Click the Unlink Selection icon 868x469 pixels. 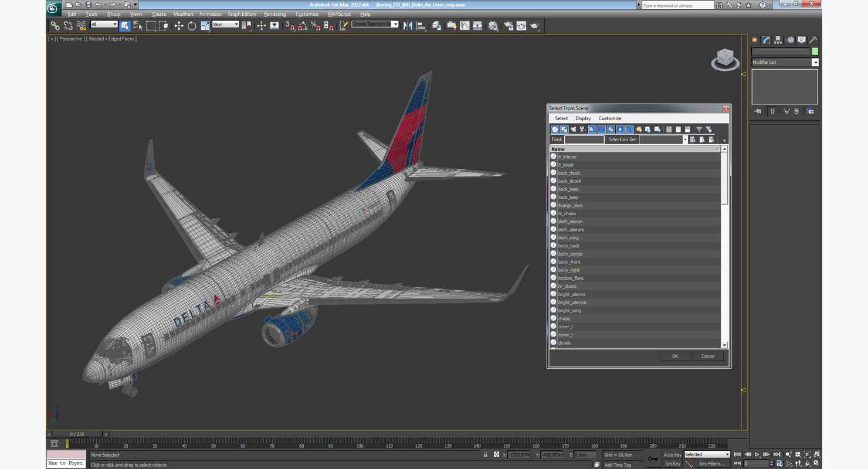click(68, 25)
